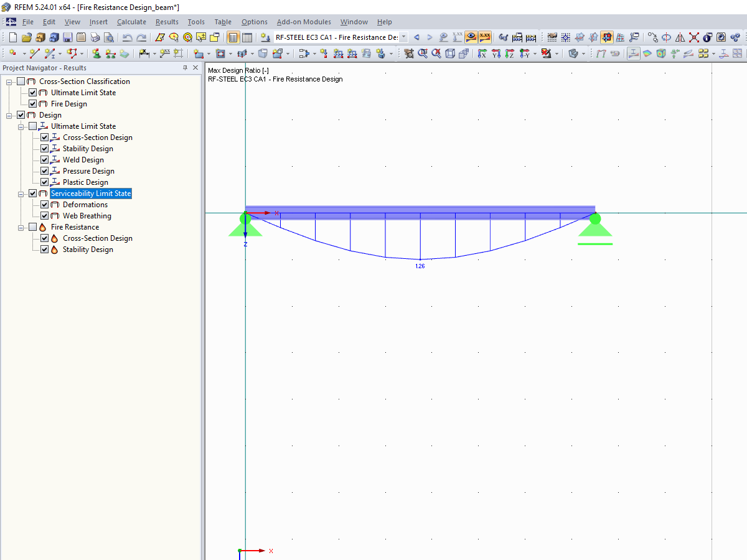Screen dimensions: 747x560
Task: Set the view along the X axis
Action: [482, 54]
